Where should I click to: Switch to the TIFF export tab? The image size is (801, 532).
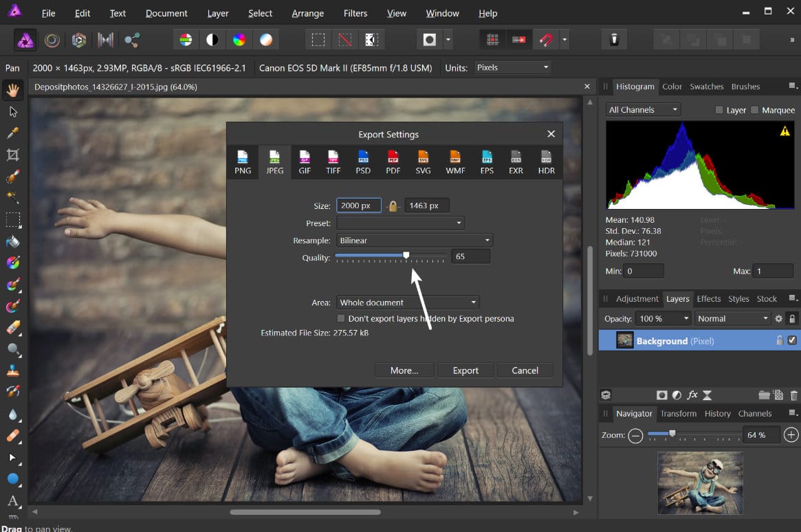tap(333, 162)
